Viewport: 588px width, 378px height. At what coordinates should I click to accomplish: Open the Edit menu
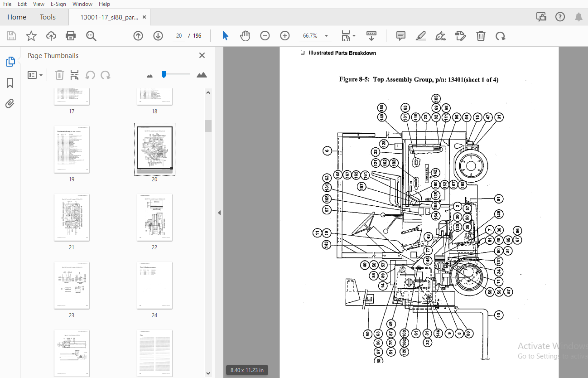click(x=22, y=4)
